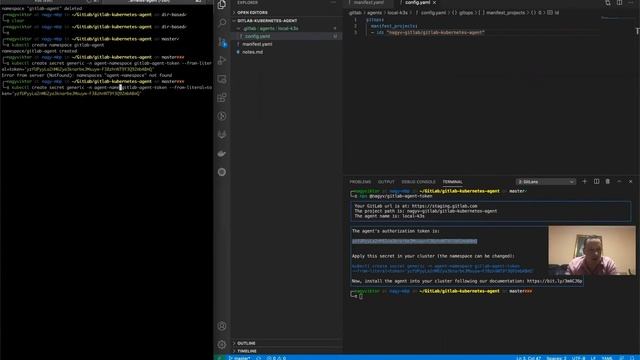Click the highlighted authorization token in terminal

click(414, 241)
